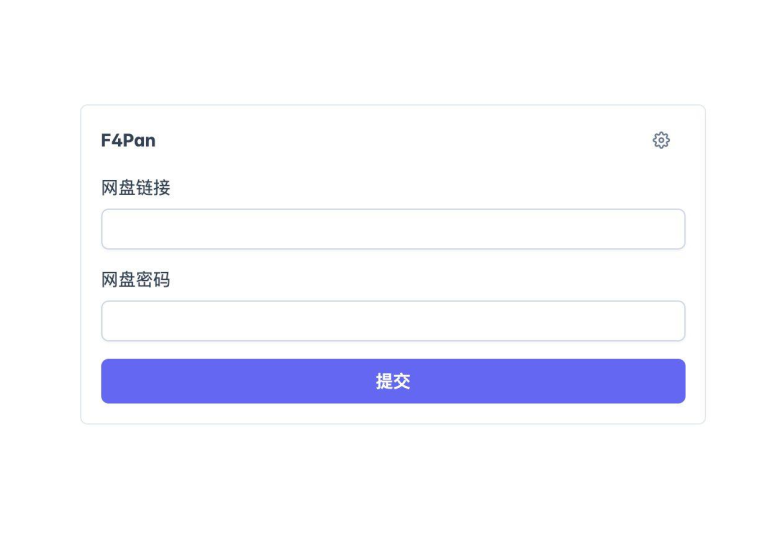Focus the 网盘密码 input field
The image size is (775, 550).
tap(393, 321)
